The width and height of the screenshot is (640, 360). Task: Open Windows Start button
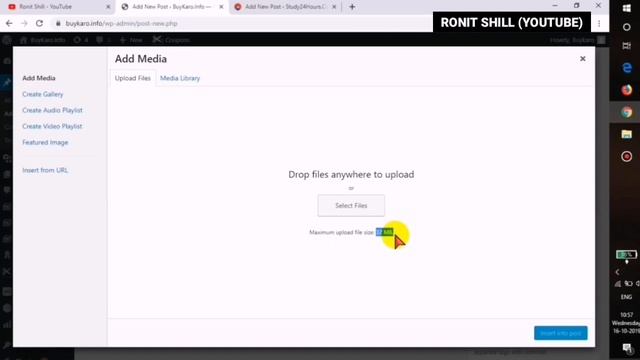[627, 8]
